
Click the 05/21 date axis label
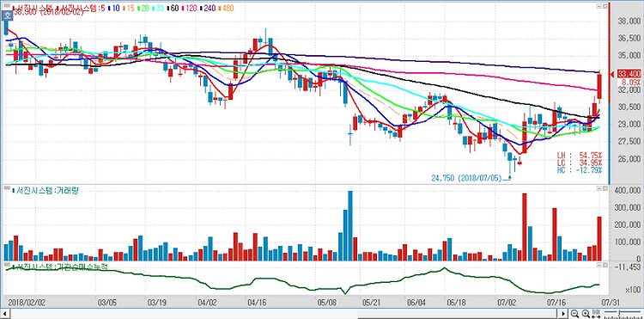pyautogui.click(x=370, y=302)
